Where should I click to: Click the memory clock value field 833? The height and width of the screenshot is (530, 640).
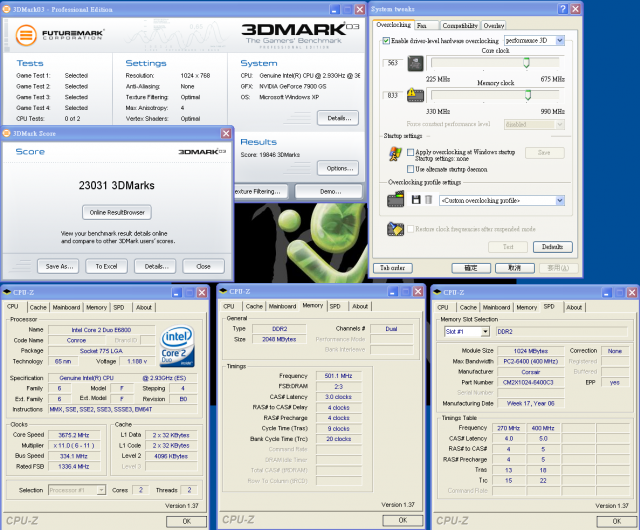coord(393,95)
